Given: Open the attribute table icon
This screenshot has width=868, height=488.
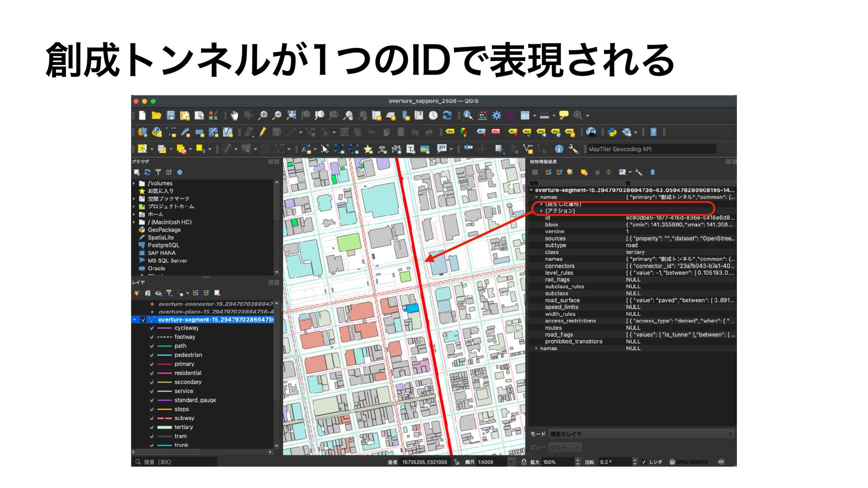Looking at the screenshot, I should (524, 116).
